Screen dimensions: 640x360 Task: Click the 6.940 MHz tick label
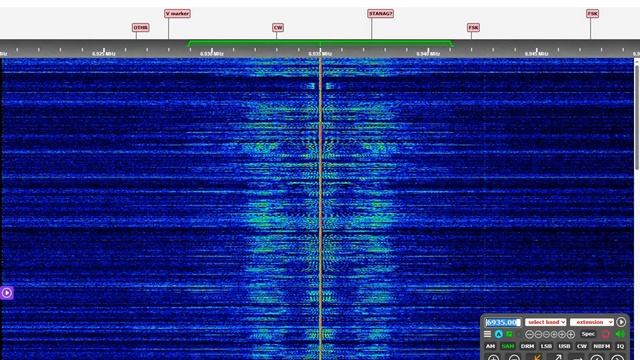click(428, 53)
